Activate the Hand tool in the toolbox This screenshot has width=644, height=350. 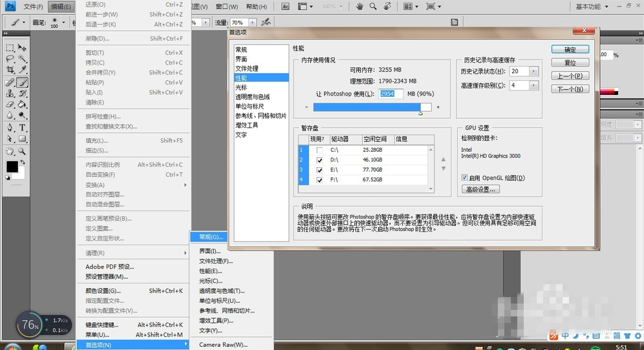(10, 150)
